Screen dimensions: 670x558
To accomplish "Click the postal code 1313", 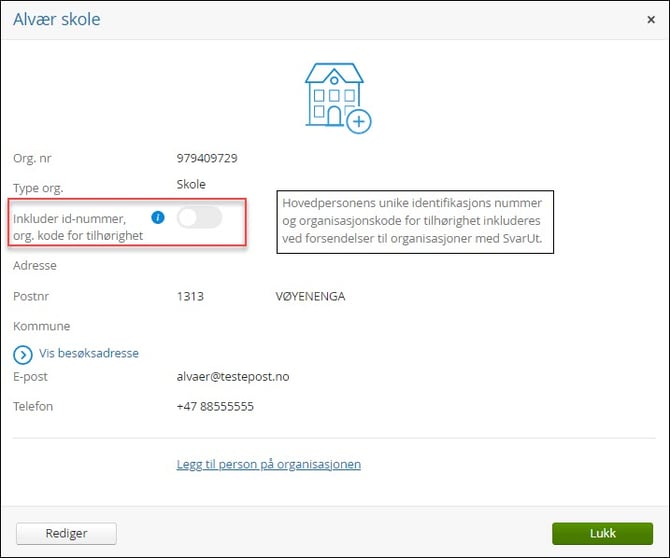I will pyautogui.click(x=190, y=297).
